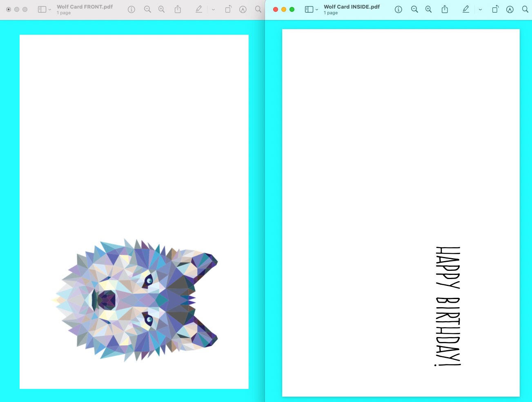Viewport: 532px width, 402px height.
Task: Expand the markup tools chevron in FRONT window
Action: [213, 9]
